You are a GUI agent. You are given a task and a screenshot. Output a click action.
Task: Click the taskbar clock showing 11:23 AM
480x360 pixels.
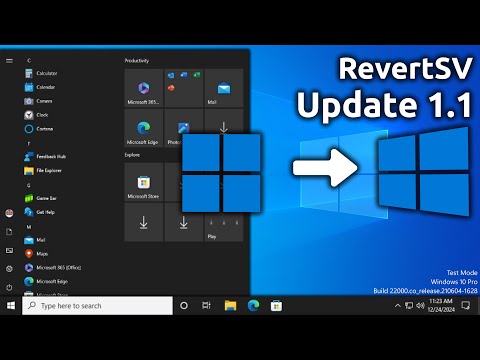(x=441, y=305)
